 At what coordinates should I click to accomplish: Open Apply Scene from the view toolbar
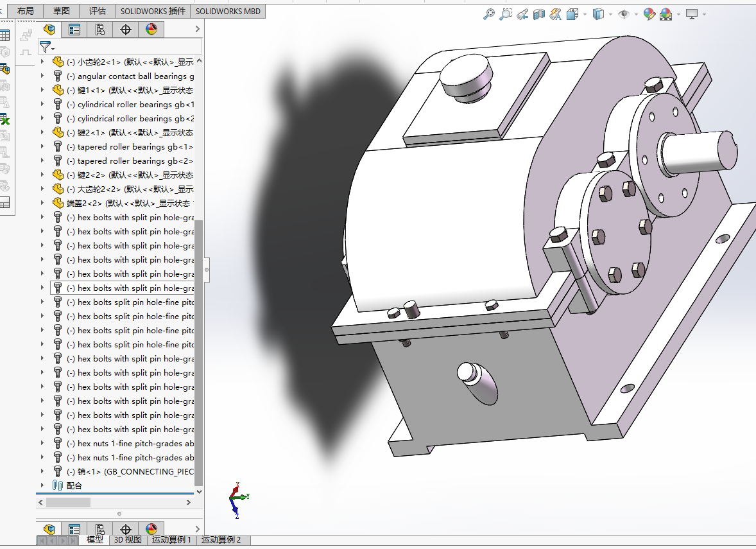[x=666, y=14]
